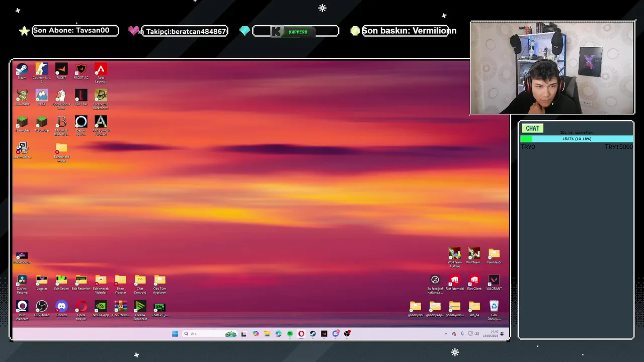The height and width of the screenshot is (362, 644).
Task: Open OBS Studio from the taskbar
Action: 347,334
